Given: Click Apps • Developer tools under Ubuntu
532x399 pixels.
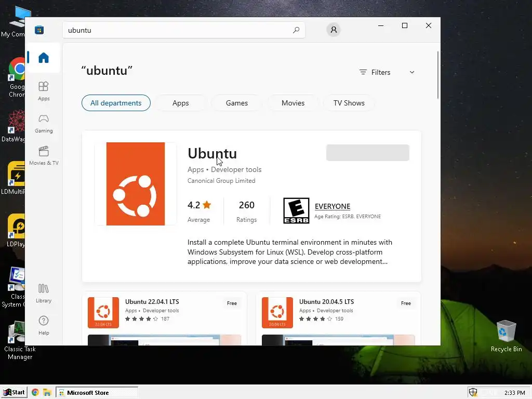Looking at the screenshot, I should click(x=224, y=170).
